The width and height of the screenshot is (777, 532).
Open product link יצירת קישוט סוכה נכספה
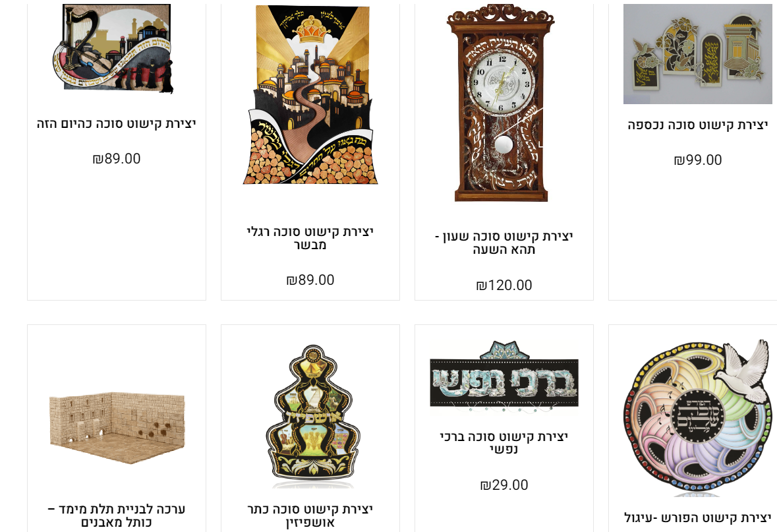click(x=698, y=125)
